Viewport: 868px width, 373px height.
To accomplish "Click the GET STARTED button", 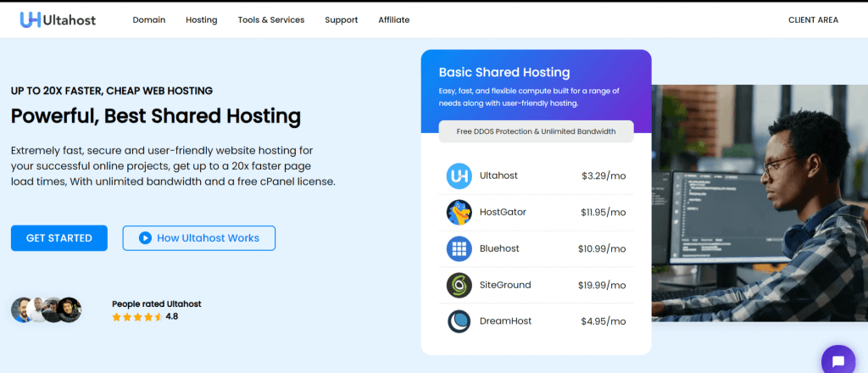I will click(59, 238).
